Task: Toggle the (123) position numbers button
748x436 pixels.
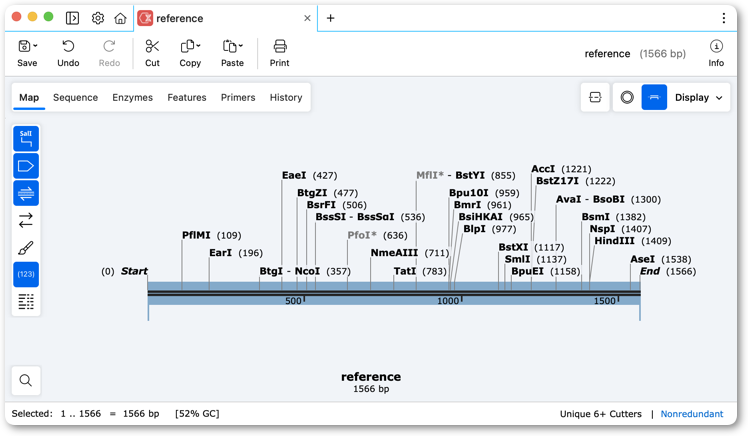Action: tap(26, 274)
